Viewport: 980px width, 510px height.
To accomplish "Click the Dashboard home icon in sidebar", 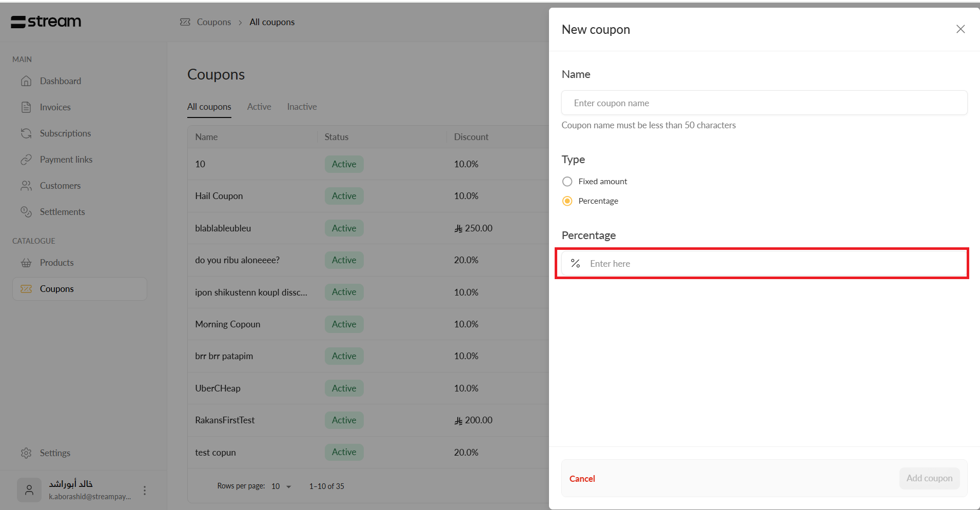I will 26,81.
